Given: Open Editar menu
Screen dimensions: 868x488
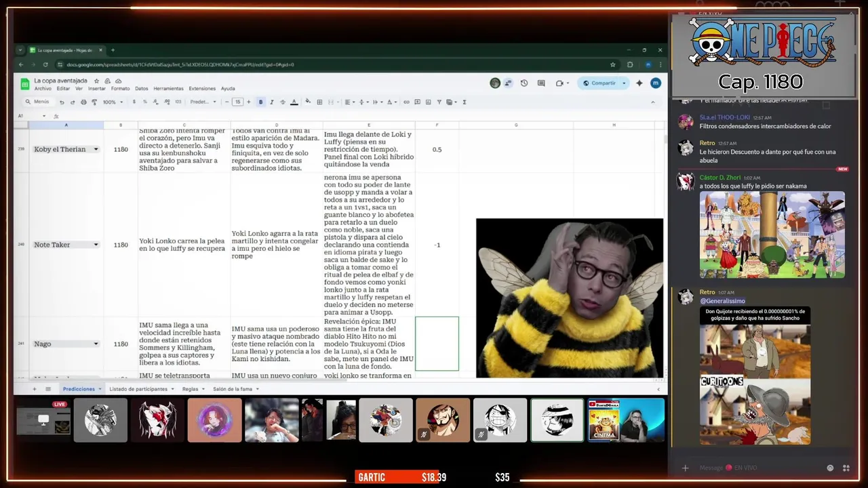Looking at the screenshot, I should tap(63, 89).
